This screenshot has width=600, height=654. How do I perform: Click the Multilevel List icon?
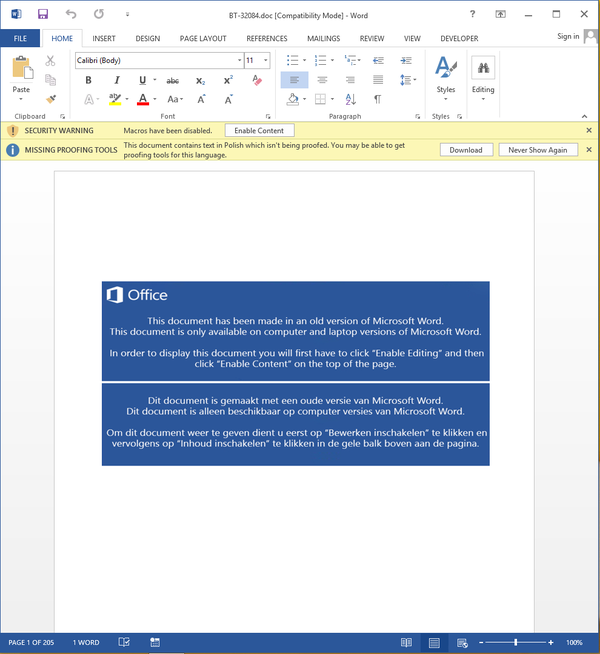[x=350, y=60]
